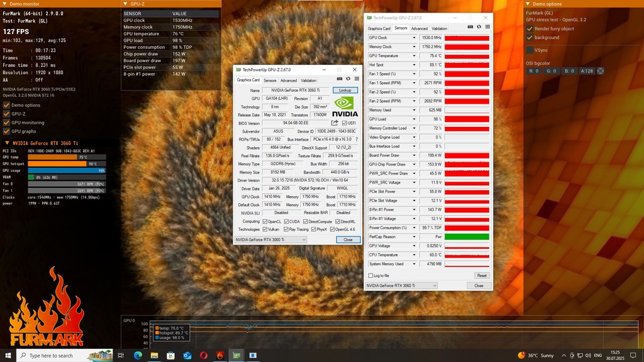Screen dimensions: 644x362
Task: Collapse the GPU-Z overlay panel header
Action: coord(125,4)
